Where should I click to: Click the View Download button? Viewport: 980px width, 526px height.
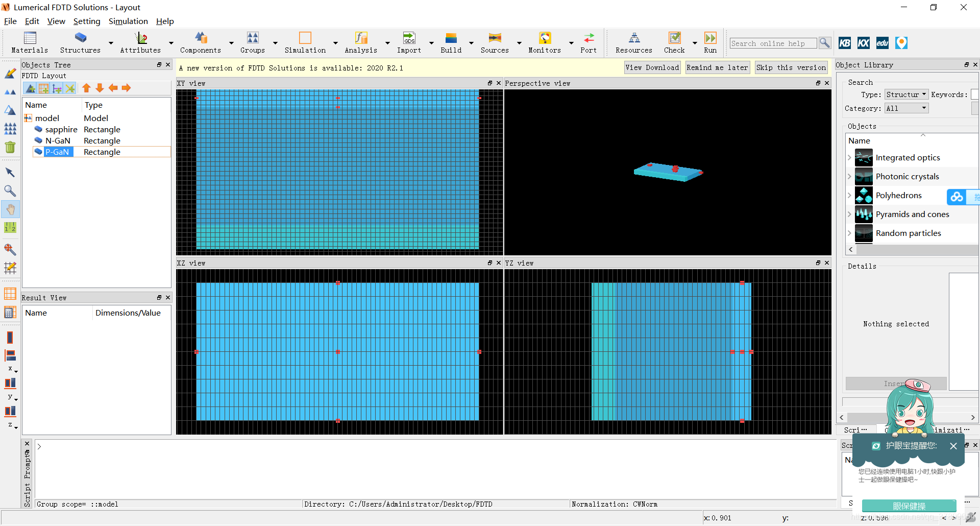click(x=652, y=67)
